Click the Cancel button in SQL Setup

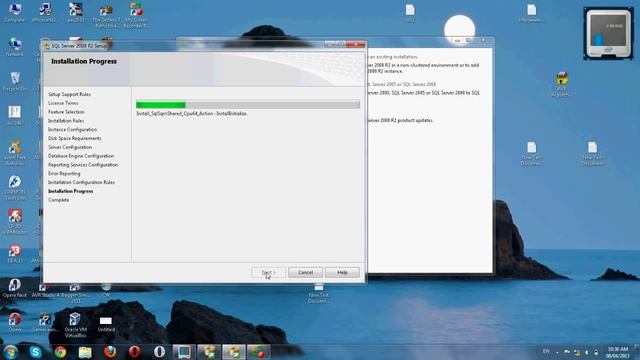pos(305,272)
